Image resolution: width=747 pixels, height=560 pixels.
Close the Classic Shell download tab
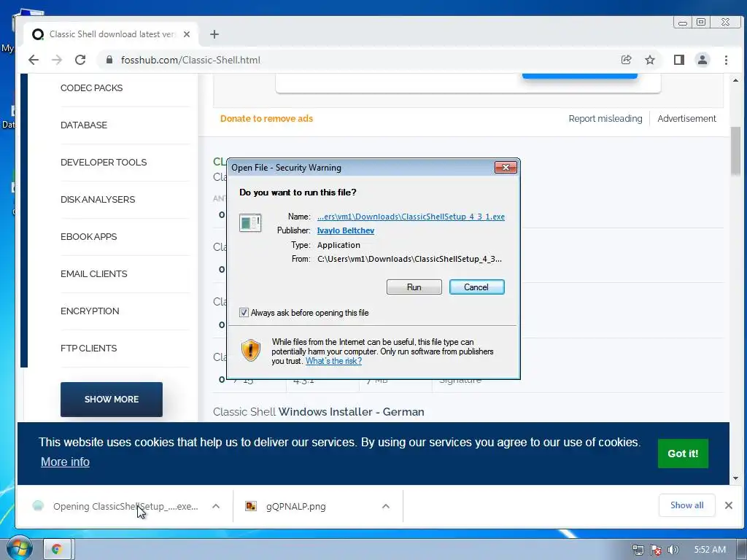pos(187,34)
